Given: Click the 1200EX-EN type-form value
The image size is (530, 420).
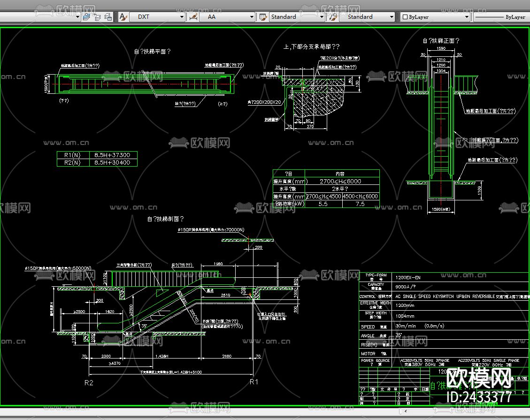Looking at the screenshot, I should pyautogui.click(x=408, y=277).
